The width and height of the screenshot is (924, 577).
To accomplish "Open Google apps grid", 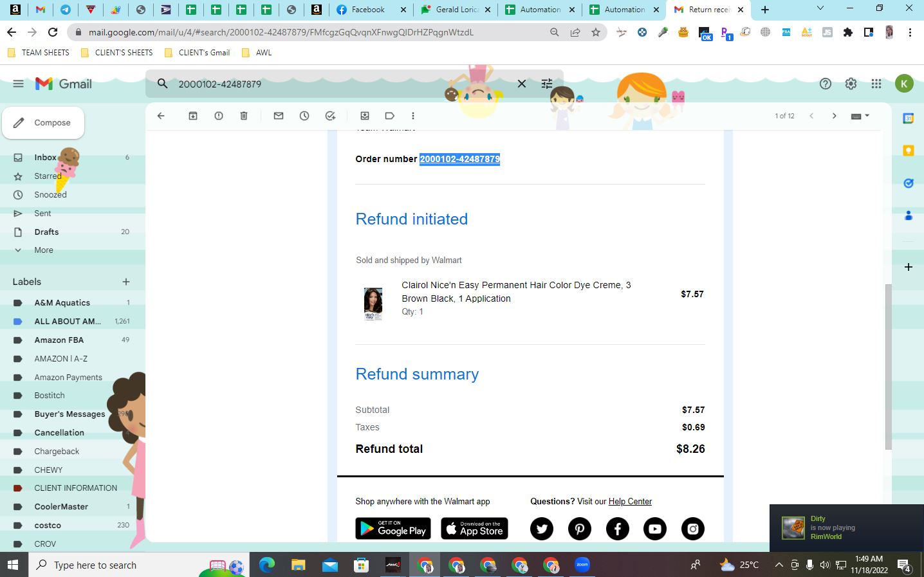I will click(876, 84).
